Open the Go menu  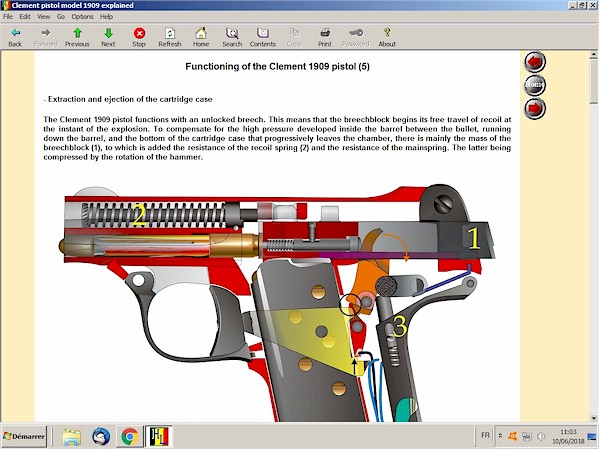(x=61, y=16)
